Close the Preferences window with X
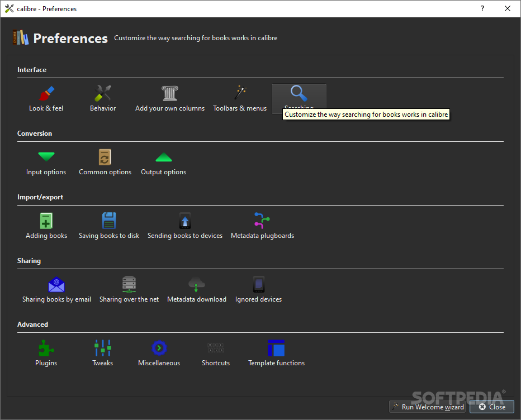This screenshot has height=420, width=521. click(508, 8)
